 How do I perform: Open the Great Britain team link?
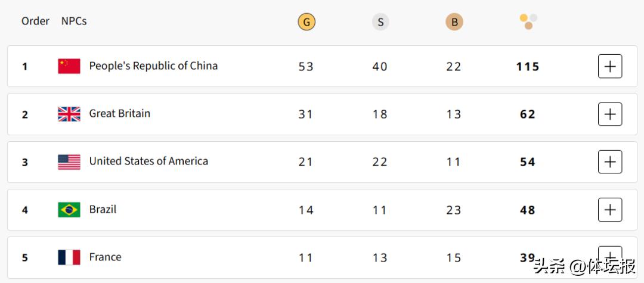(119, 113)
